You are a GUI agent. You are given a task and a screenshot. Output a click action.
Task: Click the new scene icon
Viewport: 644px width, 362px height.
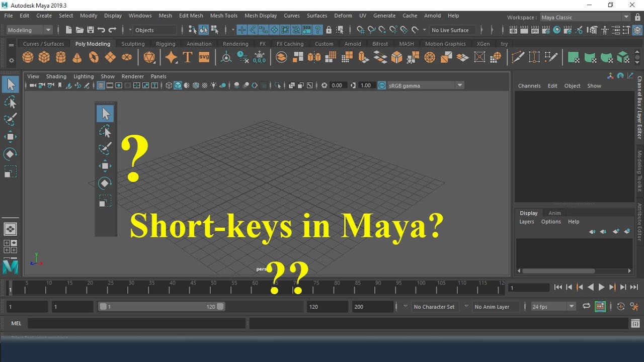coord(69,30)
